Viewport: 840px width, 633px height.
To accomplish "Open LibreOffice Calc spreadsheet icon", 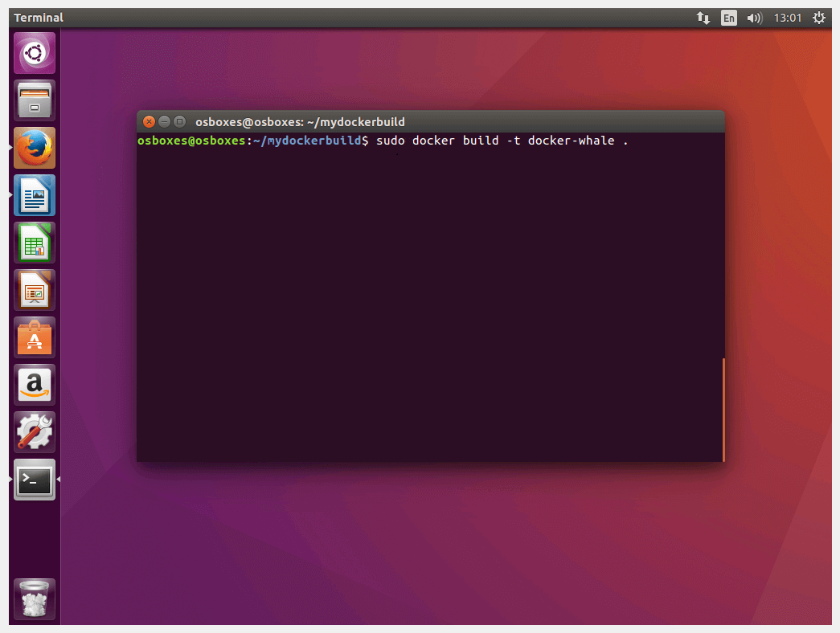I will pyautogui.click(x=35, y=243).
